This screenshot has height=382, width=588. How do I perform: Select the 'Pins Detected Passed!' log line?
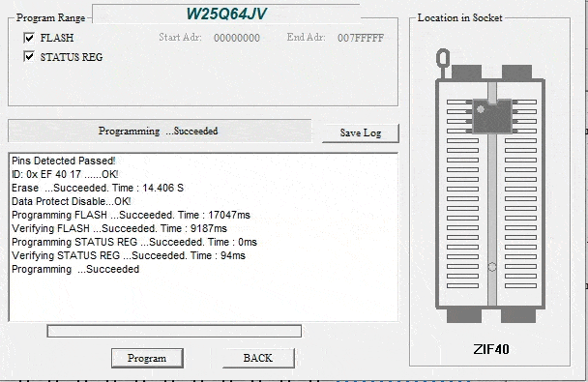pos(64,161)
